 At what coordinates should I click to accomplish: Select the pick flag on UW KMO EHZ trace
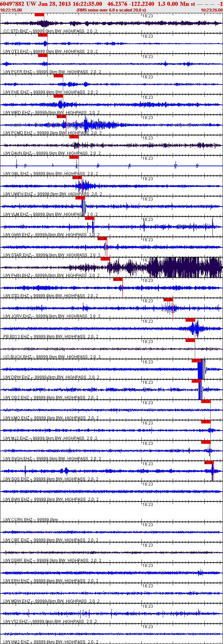(x=206, y=401)
